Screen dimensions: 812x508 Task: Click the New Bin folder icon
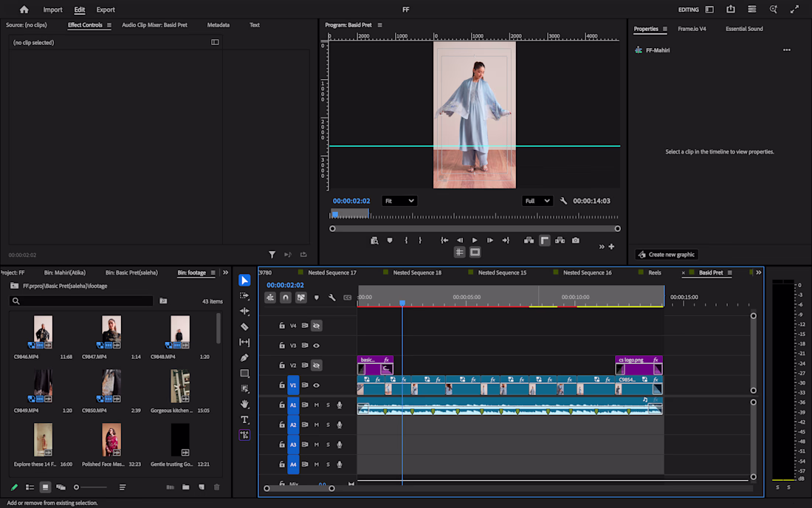(x=185, y=487)
